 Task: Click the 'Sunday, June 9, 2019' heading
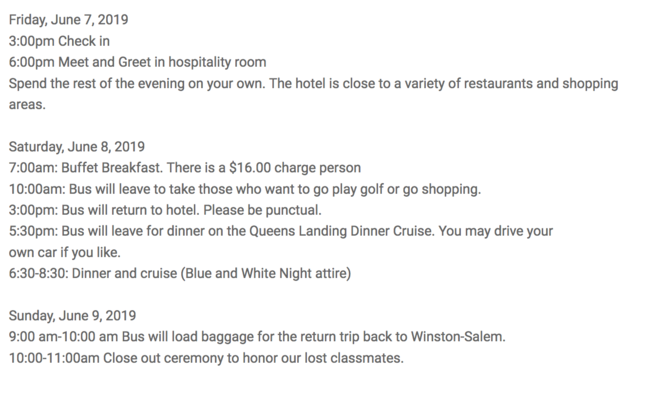(72, 316)
